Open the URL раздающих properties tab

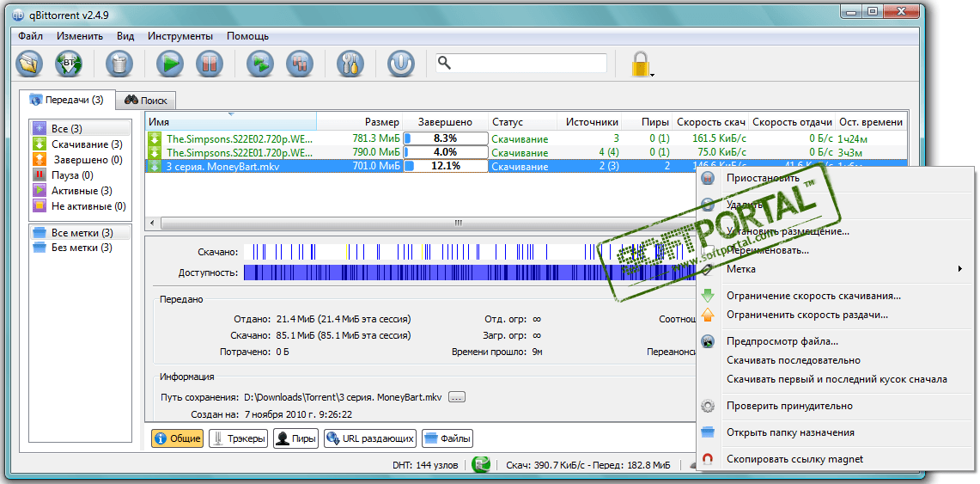coord(370,438)
